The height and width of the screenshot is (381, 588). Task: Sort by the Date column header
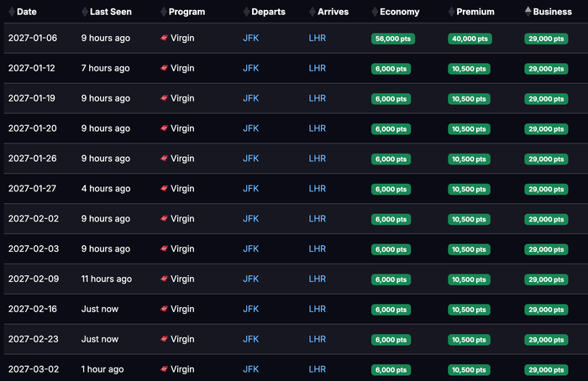[x=23, y=12]
